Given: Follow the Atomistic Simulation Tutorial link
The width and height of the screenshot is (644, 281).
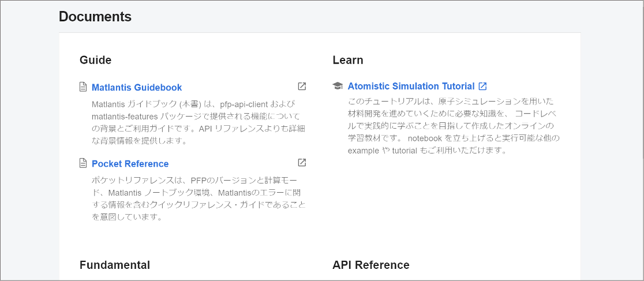Looking at the screenshot, I should (411, 86).
